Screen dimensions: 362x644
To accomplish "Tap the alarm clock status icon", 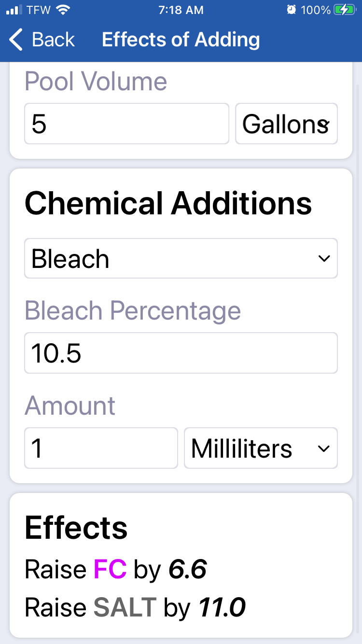I will click(x=291, y=10).
